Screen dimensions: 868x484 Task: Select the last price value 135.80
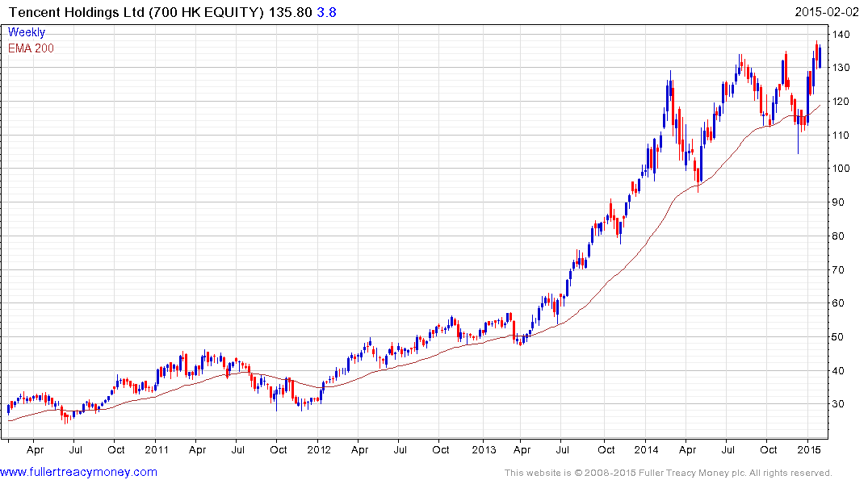pos(291,12)
